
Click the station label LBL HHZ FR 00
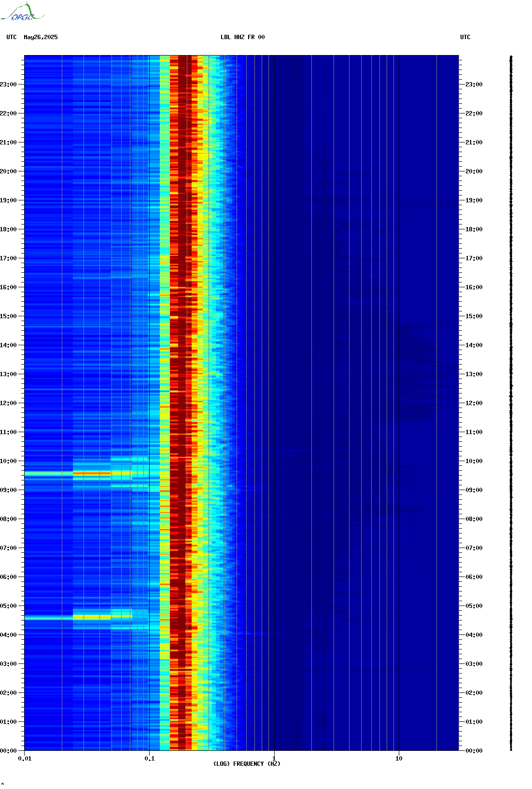click(243, 37)
